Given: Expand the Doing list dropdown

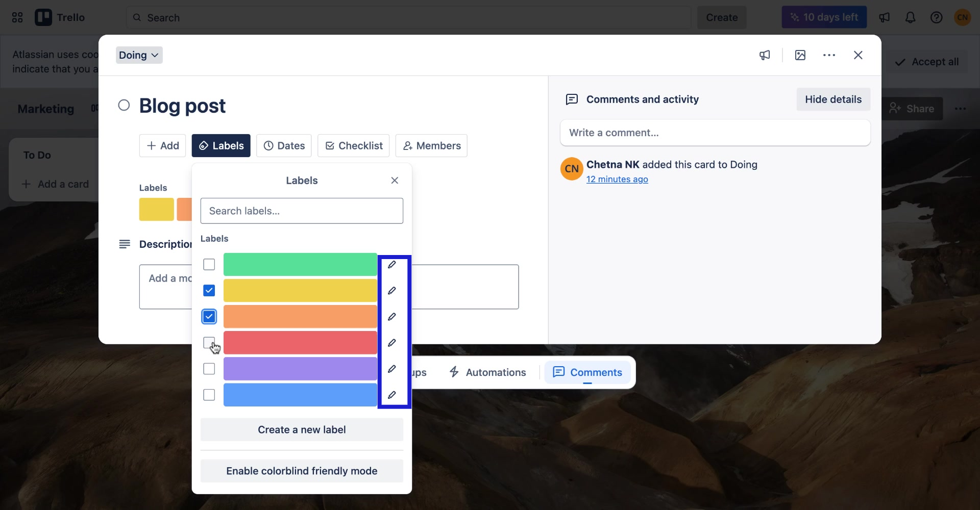Looking at the screenshot, I should tap(139, 55).
